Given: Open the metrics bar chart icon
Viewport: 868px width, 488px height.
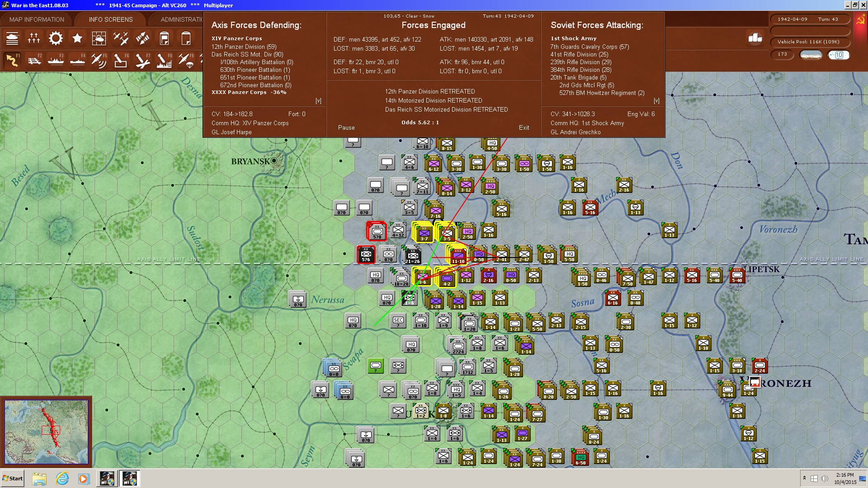Looking at the screenshot, I should click(x=755, y=38).
